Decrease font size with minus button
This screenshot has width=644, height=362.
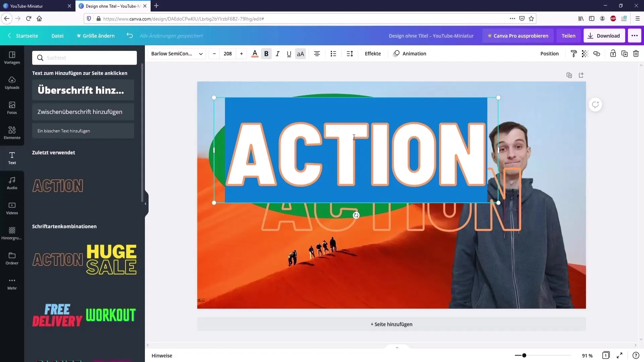214,54
